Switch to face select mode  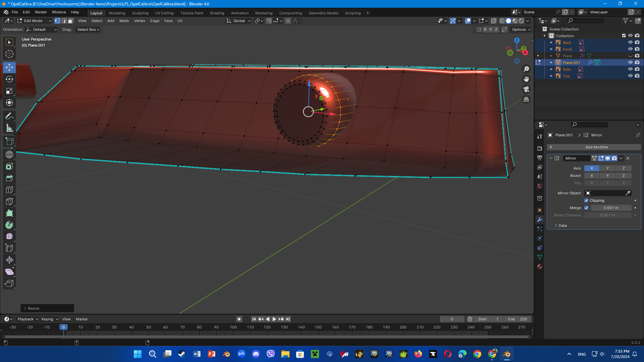pos(70,21)
